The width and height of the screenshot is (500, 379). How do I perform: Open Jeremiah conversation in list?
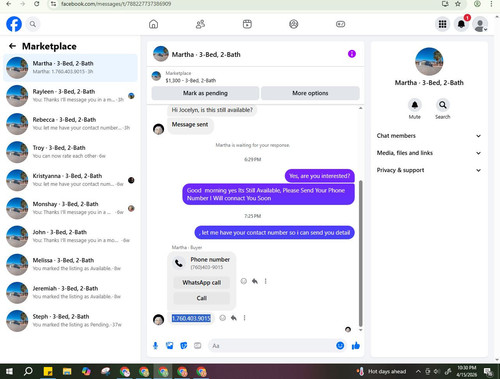70,293
